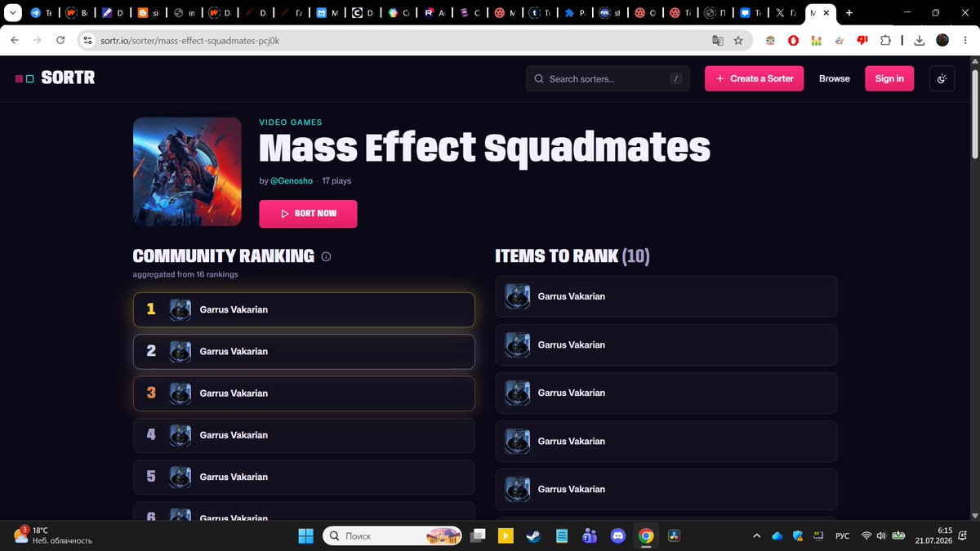
Task: Click the OneDrive cloud tray icon
Action: click(x=777, y=535)
